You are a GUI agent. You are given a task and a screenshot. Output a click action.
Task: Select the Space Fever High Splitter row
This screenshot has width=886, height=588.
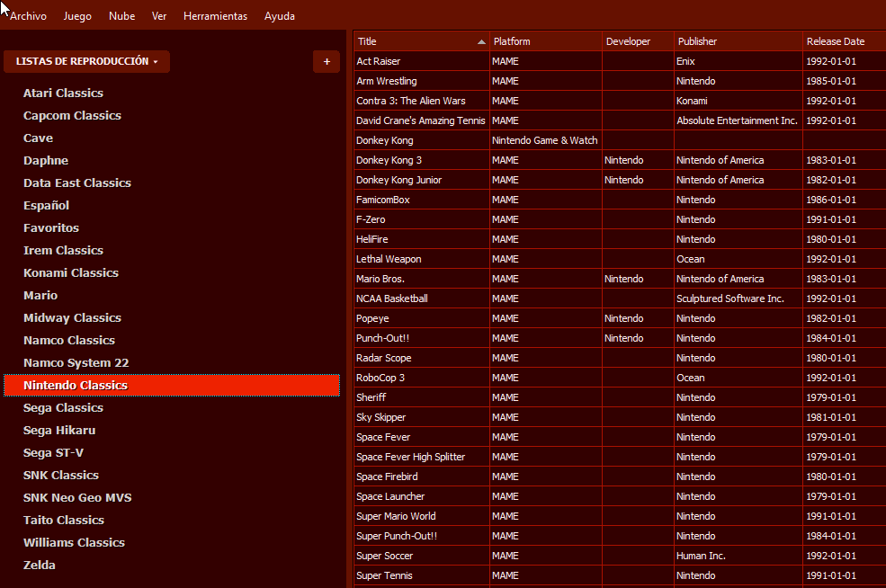tap(620, 457)
